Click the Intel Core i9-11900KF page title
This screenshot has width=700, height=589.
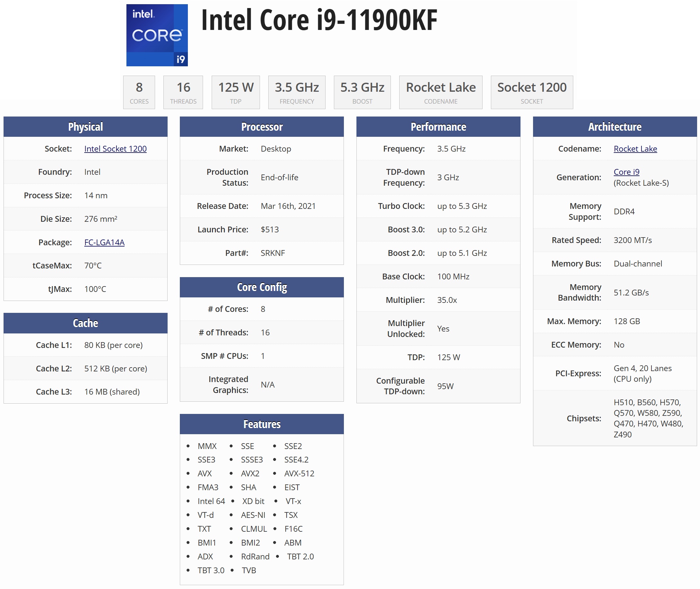319,20
